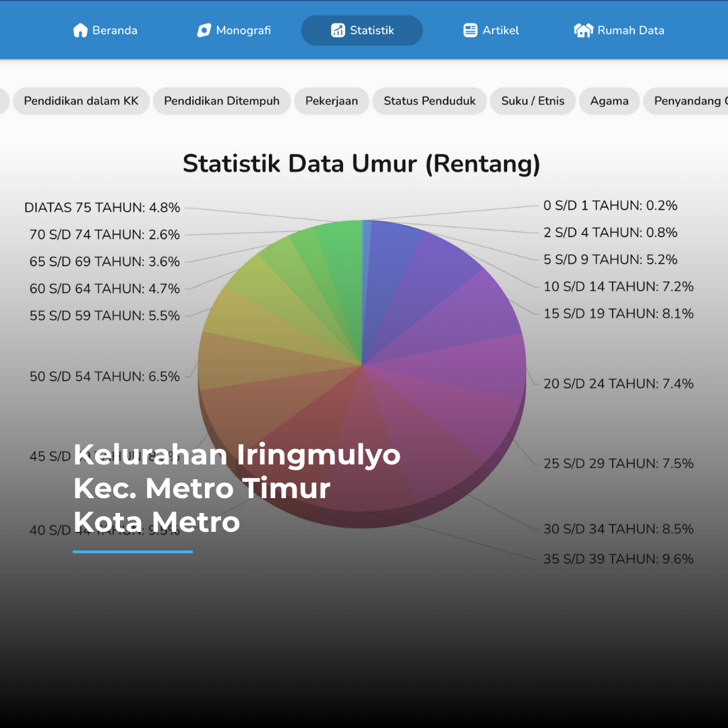
Task: Select the active Statistik menu item
Action: click(x=362, y=30)
